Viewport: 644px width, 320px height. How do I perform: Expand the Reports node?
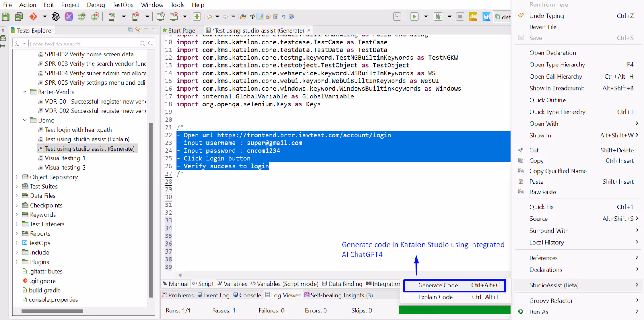click(x=17, y=234)
